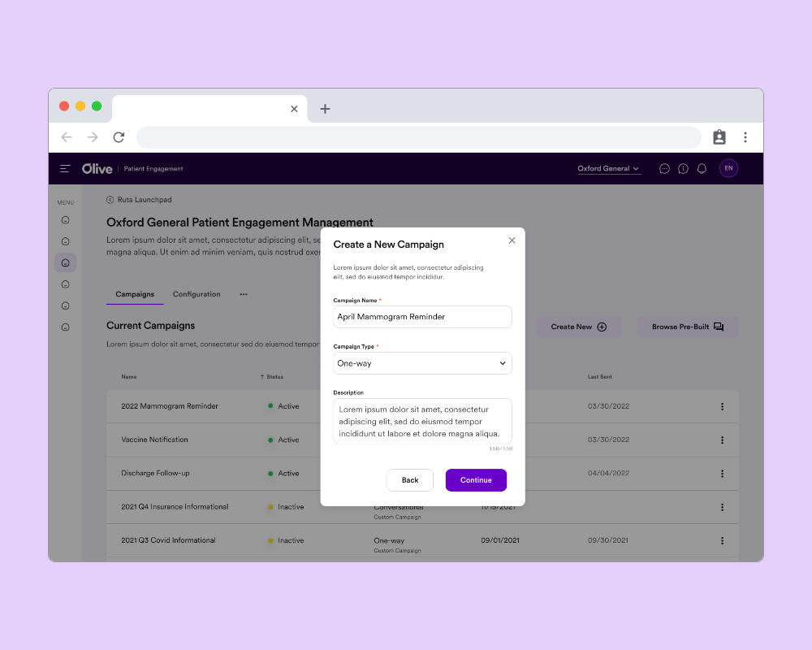812x650 pixels.
Task: Click the browser profile extension icon
Action: point(719,137)
